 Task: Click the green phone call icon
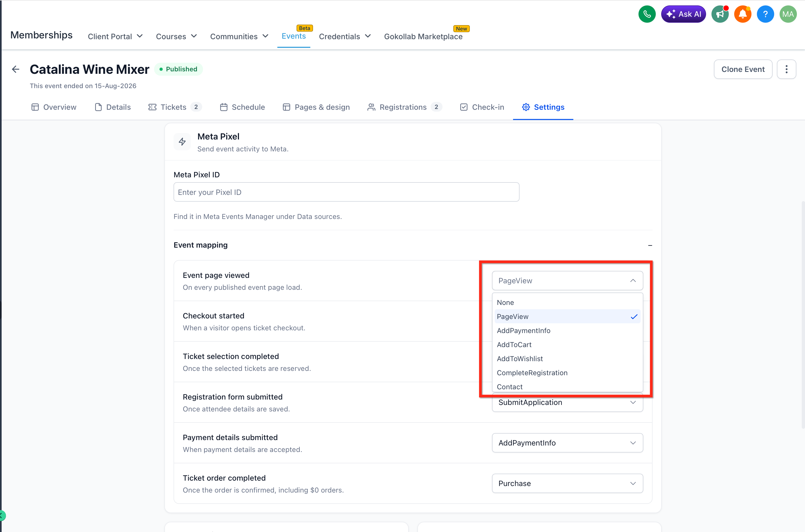(x=647, y=14)
